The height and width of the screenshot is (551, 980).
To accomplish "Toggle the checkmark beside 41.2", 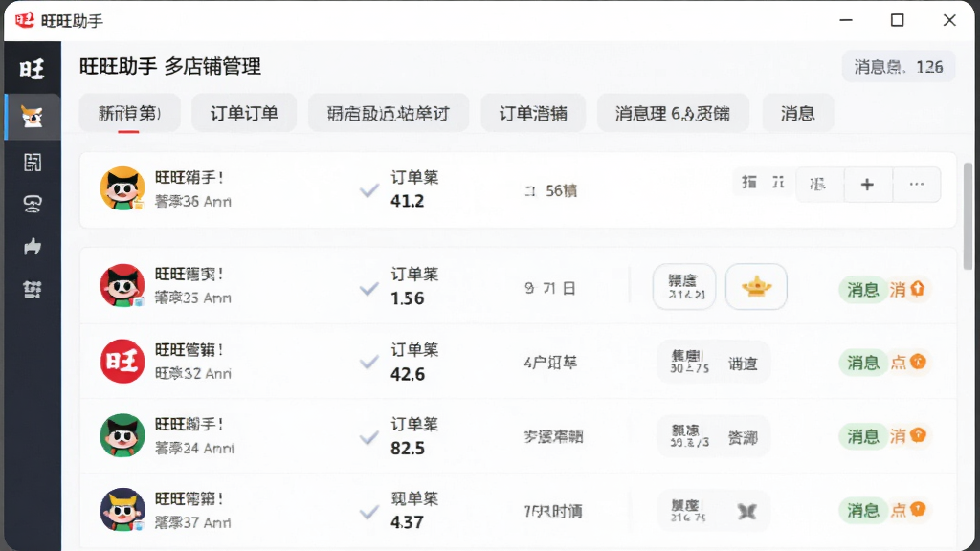I will (369, 190).
